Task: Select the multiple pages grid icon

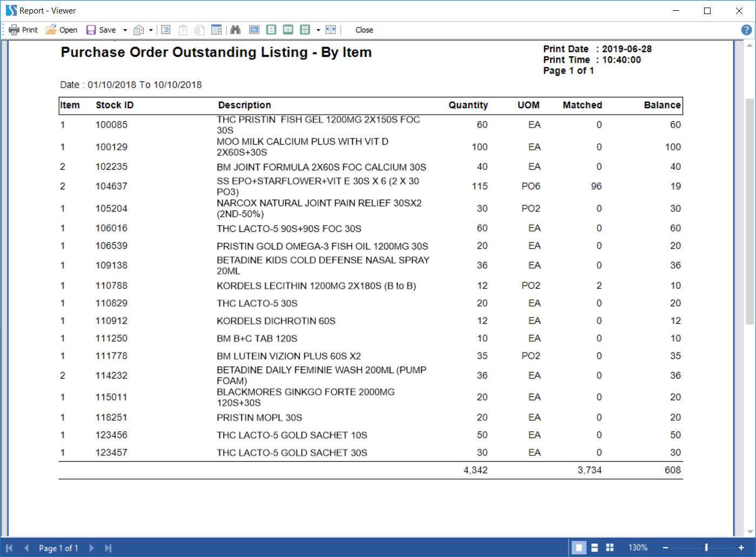Action: tap(305, 30)
